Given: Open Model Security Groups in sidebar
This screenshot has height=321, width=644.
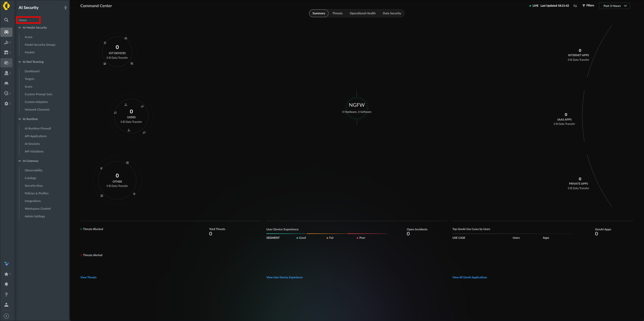Looking at the screenshot, I should tap(40, 45).
